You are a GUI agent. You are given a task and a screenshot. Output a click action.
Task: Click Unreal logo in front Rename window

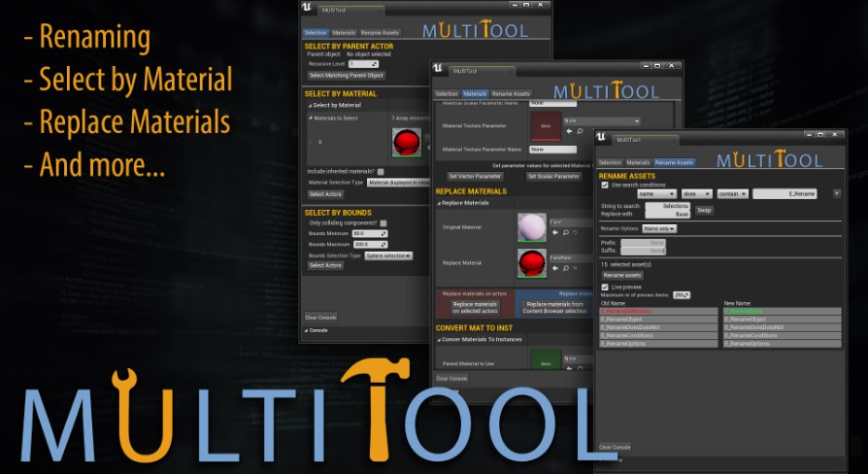click(601, 137)
